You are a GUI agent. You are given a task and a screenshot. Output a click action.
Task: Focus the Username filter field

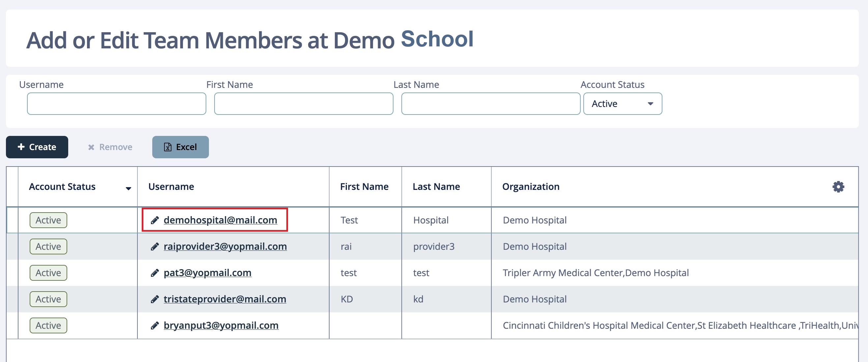[116, 104]
